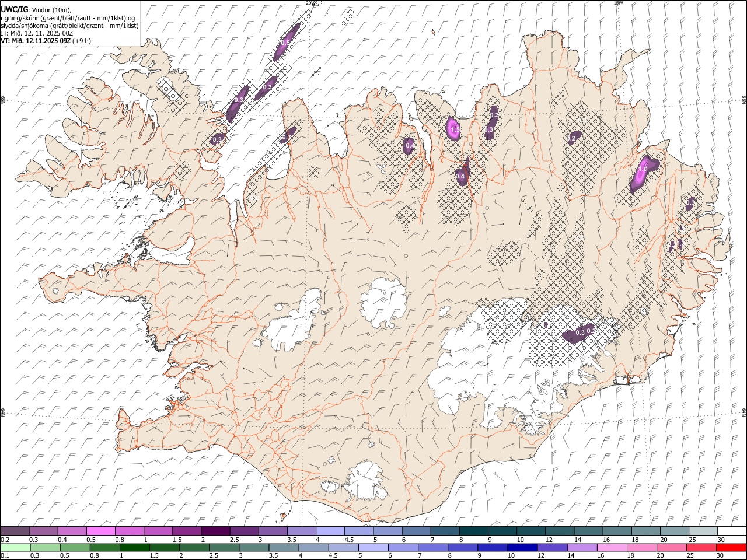Click the 'IT: Mið. 12. 11. 2025 00Z' line

tap(37, 33)
